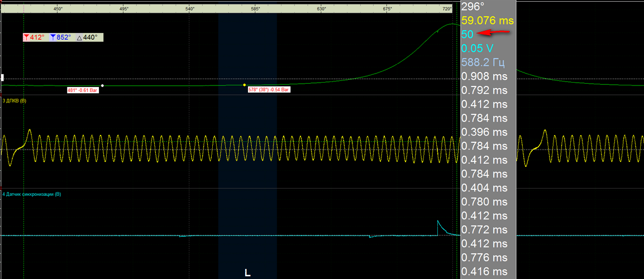Click the 0.908 ms reading
The height and width of the screenshot is (279, 644).
pos(484,76)
